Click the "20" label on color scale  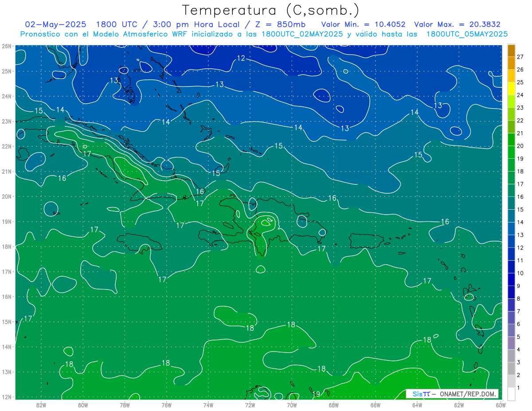[x=520, y=146]
